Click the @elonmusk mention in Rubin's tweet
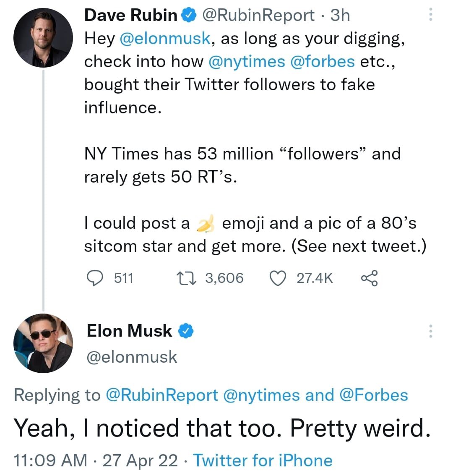Screen dimensions: 453x476 [165, 39]
